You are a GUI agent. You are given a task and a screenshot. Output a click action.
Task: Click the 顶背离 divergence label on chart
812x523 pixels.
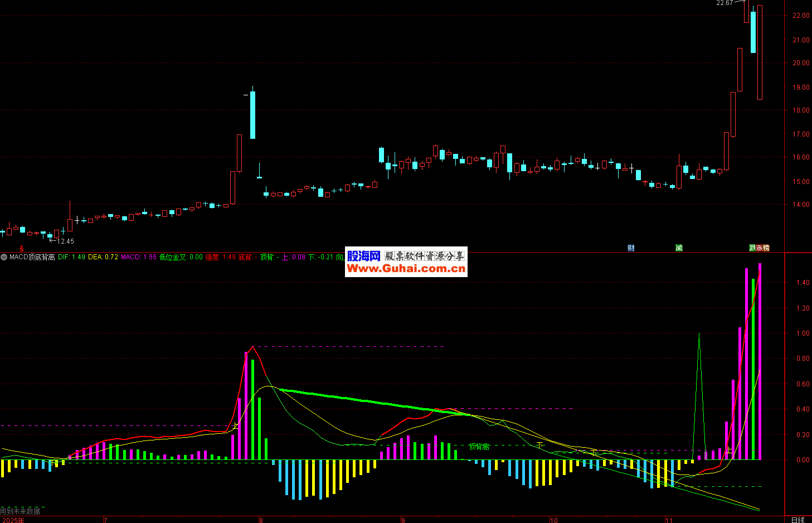[x=479, y=447]
